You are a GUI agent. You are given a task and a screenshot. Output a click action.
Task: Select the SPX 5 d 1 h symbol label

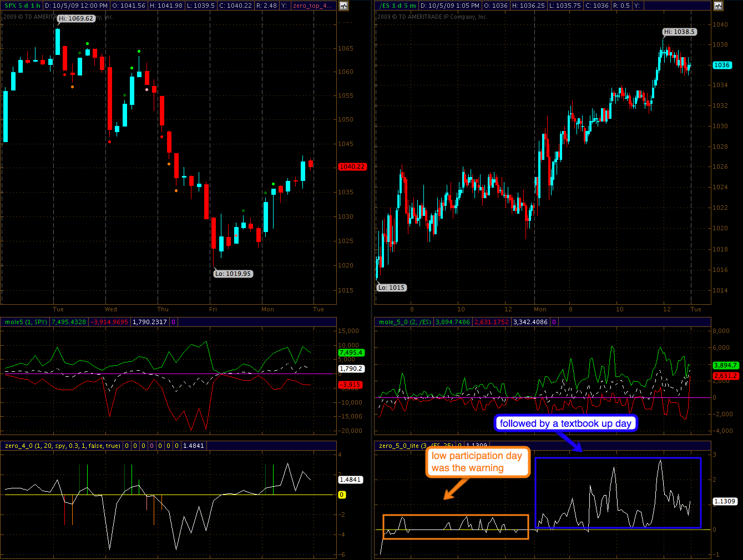(x=22, y=6)
